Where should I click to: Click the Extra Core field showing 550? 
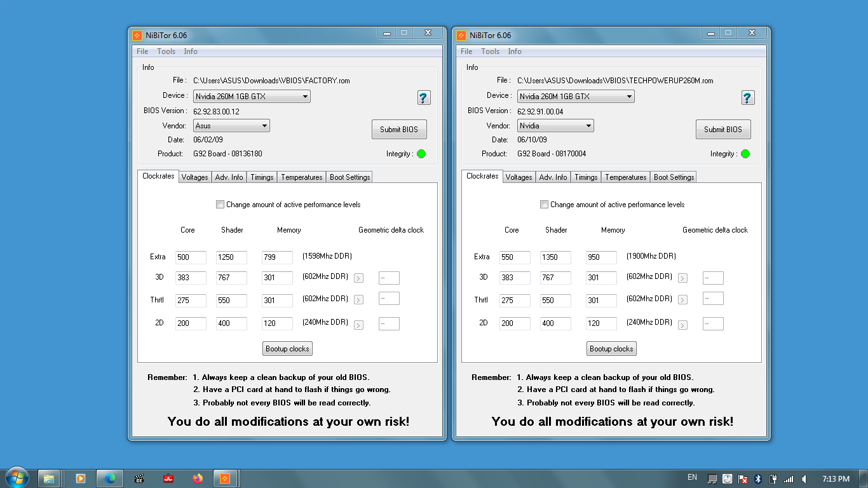pyautogui.click(x=515, y=257)
